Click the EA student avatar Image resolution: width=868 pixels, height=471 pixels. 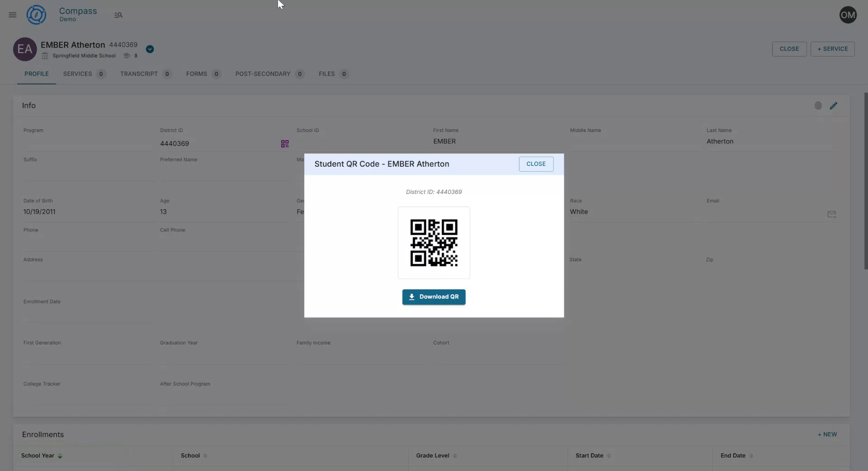coord(25,49)
